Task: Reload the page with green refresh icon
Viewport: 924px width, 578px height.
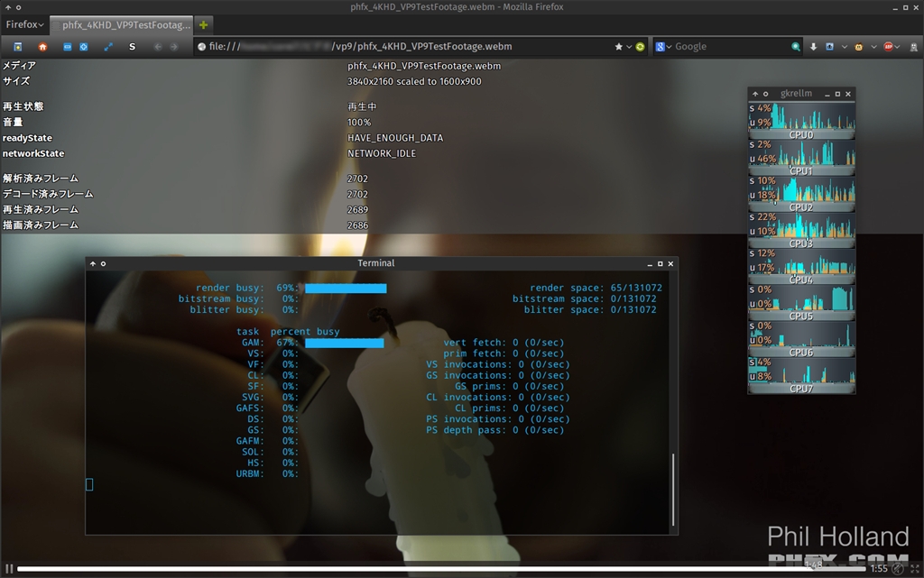Action: (640, 47)
